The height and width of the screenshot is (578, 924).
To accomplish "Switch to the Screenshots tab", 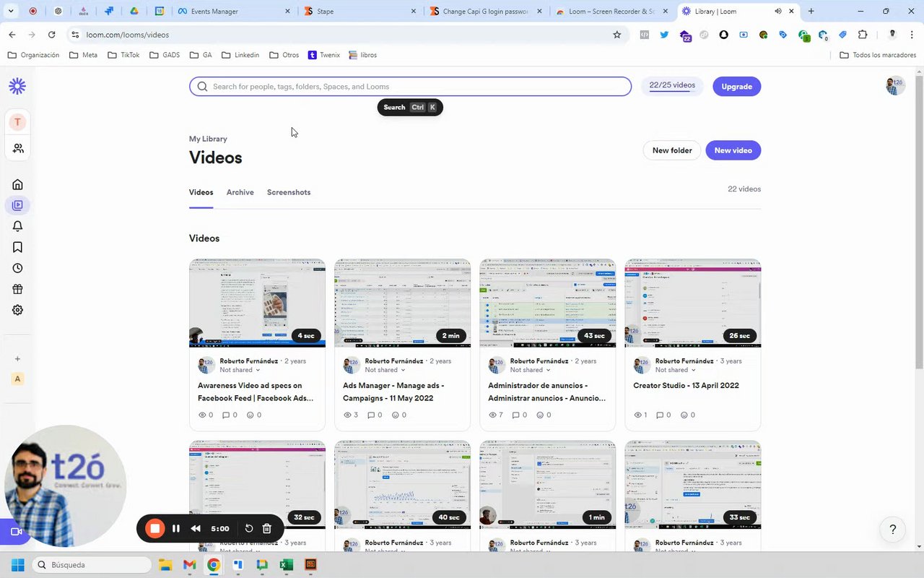I will pos(289,192).
